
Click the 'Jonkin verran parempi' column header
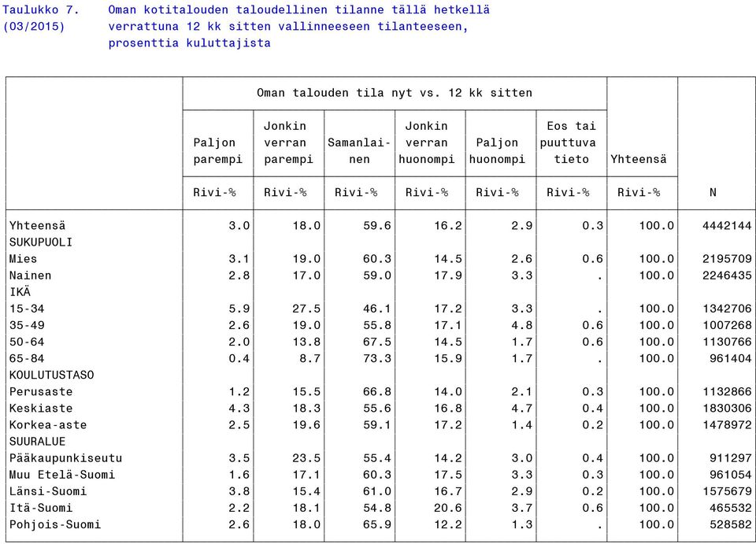(x=288, y=142)
